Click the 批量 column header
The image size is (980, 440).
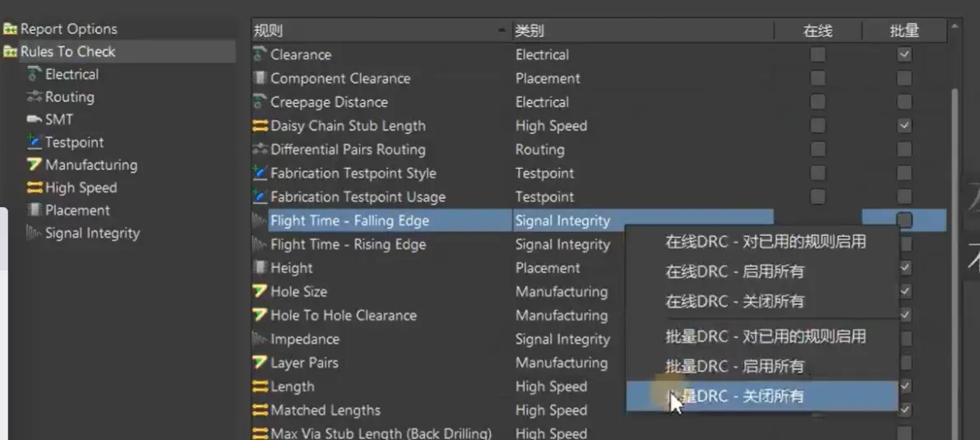tap(904, 31)
